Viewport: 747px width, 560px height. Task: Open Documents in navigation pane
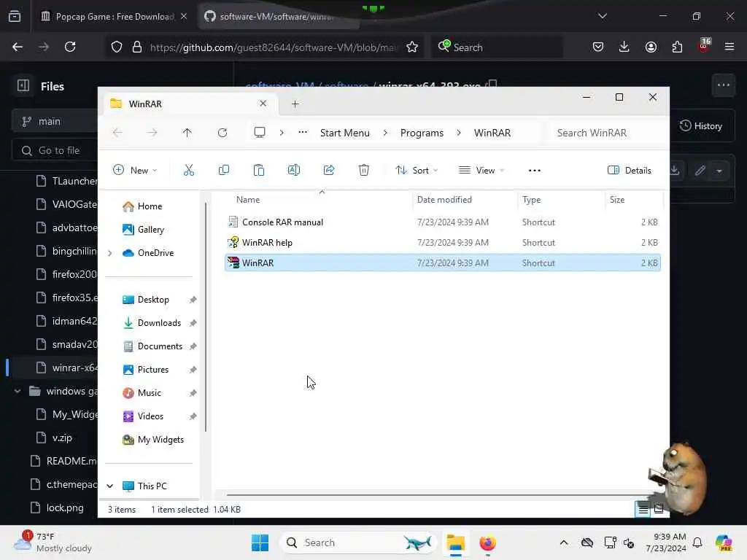tap(160, 346)
